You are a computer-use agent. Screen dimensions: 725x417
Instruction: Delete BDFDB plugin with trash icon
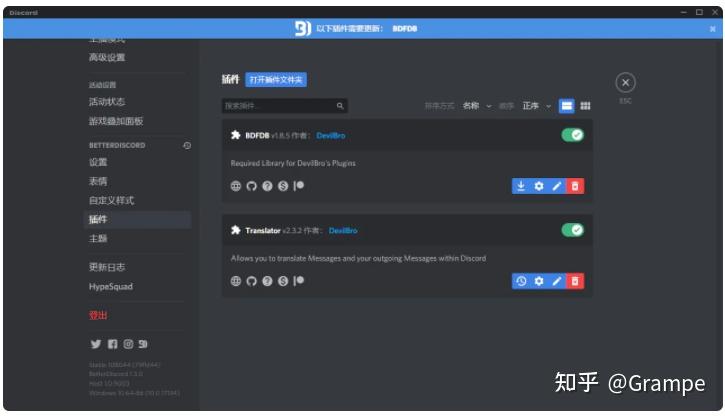pos(575,186)
